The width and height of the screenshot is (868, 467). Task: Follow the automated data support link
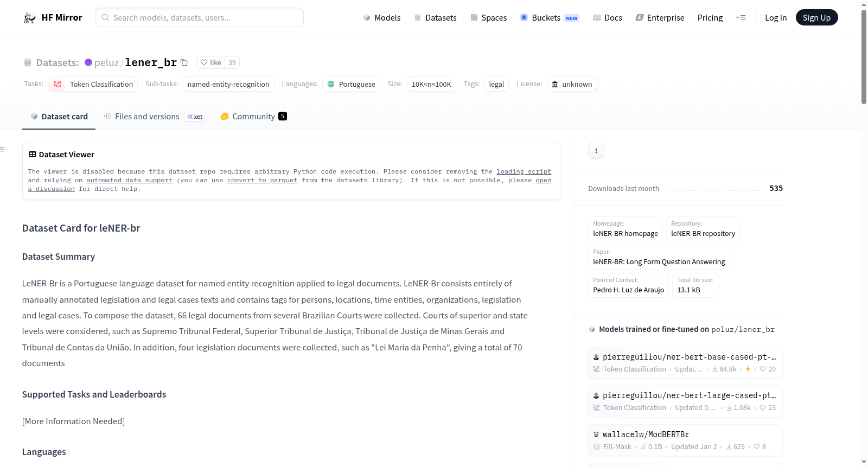click(129, 180)
